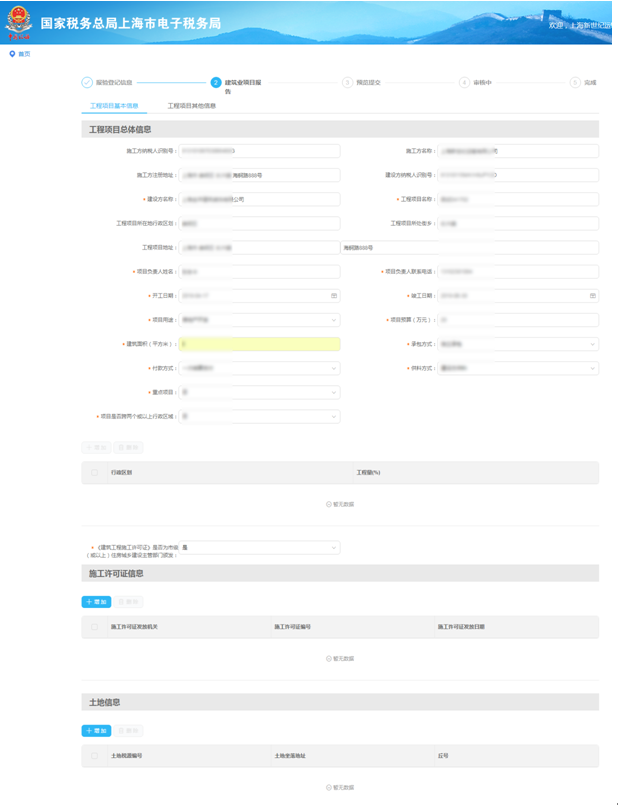Click step 3 预缴提交 circle
Image resolution: width=632 pixels, height=805 pixels.
pyautogui.click(x=347, y=82)
